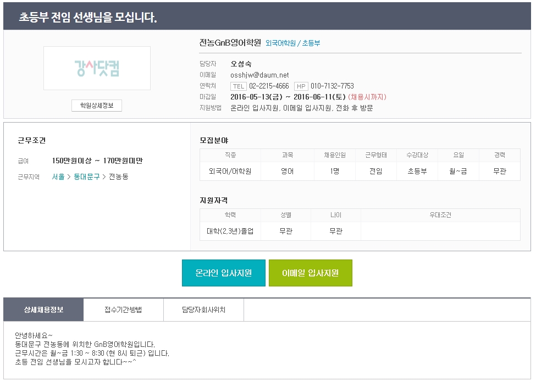Click the 채용시까지 deadline note

(x=367, y=97)
